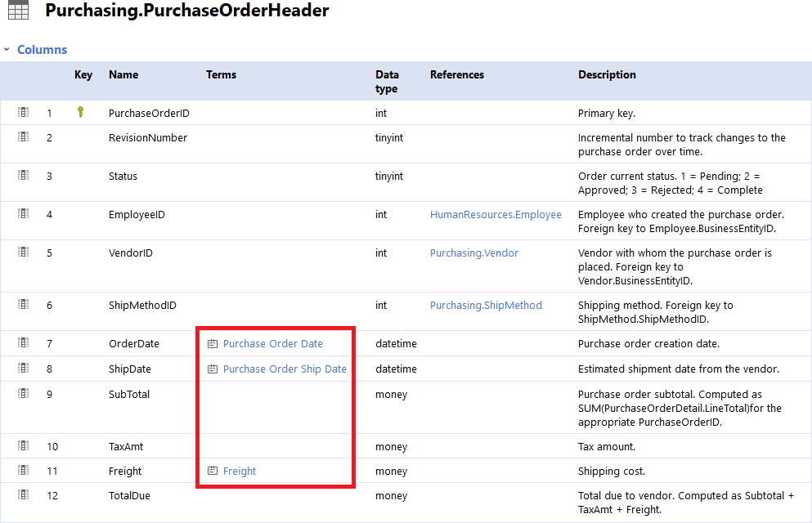
Task: Click the References column header
Action: tap(457, 75)
